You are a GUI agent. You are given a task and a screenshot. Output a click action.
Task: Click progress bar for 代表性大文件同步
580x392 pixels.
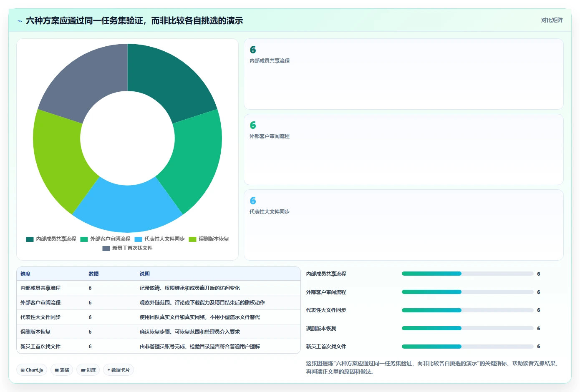click(x=467, y=310)
